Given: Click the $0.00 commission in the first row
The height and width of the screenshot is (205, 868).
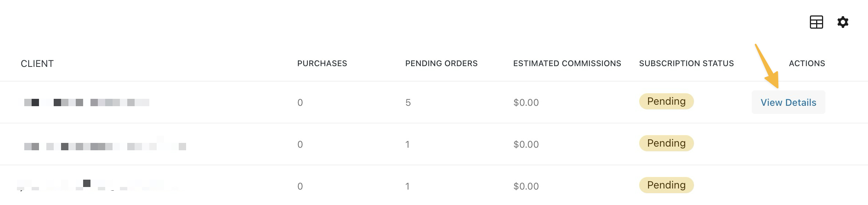Looking at the screenshot, I should click(x=526, y=103).
